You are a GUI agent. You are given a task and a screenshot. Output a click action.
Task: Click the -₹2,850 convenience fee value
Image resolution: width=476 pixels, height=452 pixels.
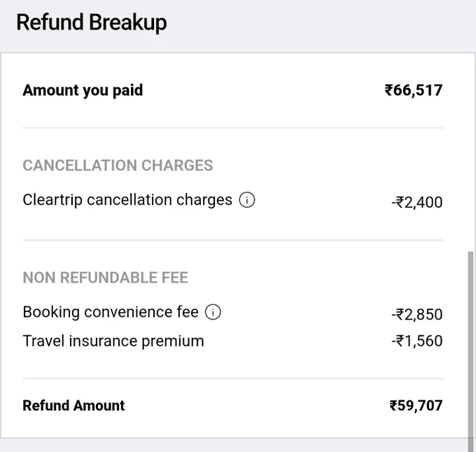(x=416, y=314)
